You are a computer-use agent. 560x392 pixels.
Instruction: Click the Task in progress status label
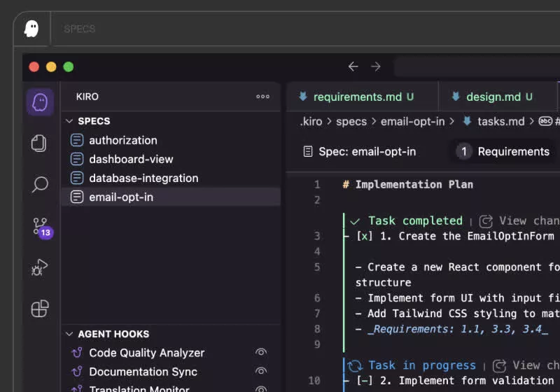coord(422,365)
